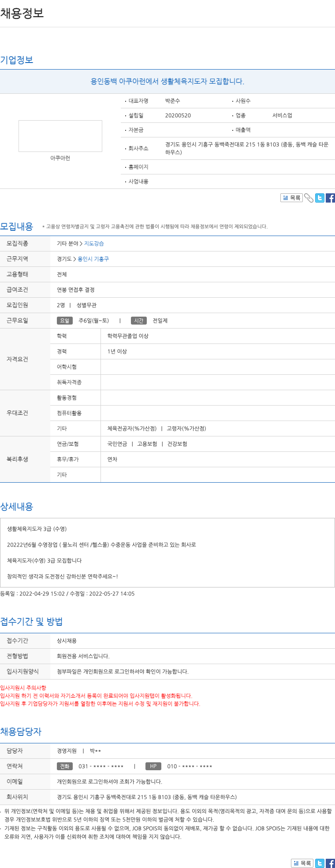
Task: Click the 고용보험 benefit text
Action: tap(147, 444)
